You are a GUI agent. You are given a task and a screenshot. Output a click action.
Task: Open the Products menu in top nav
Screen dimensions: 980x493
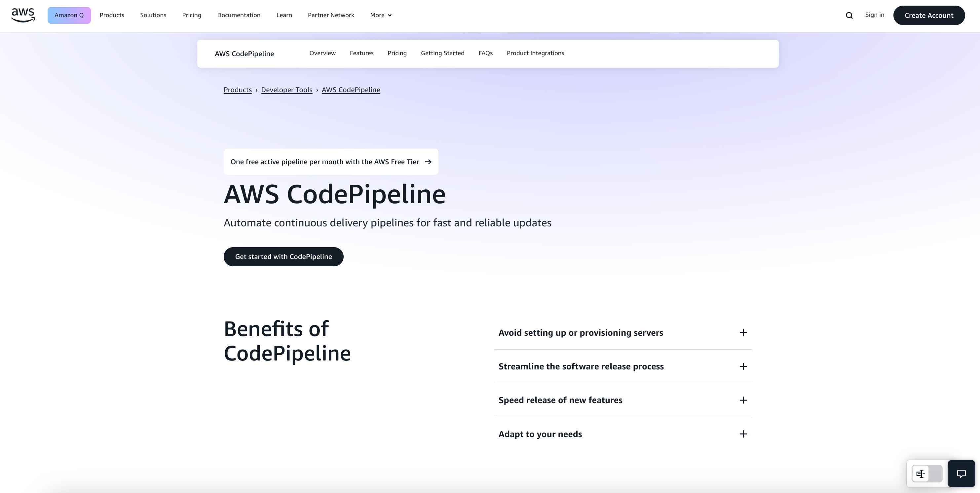112,15
